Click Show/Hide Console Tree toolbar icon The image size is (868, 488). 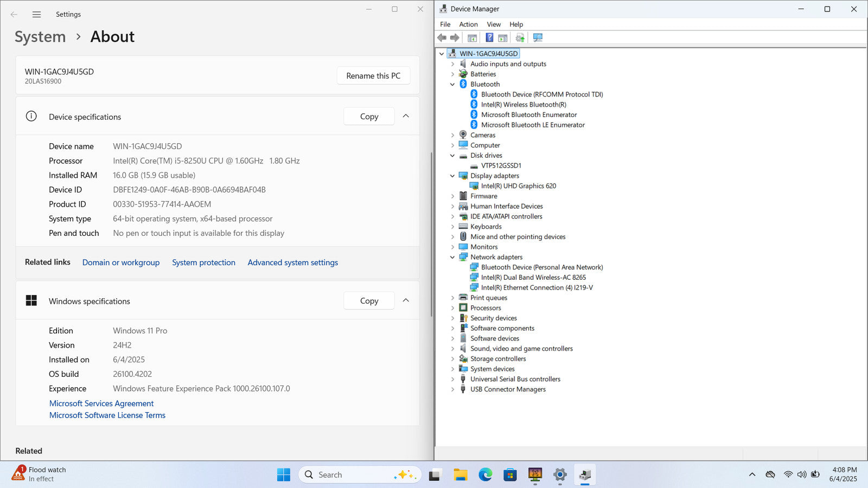(472, 37)
